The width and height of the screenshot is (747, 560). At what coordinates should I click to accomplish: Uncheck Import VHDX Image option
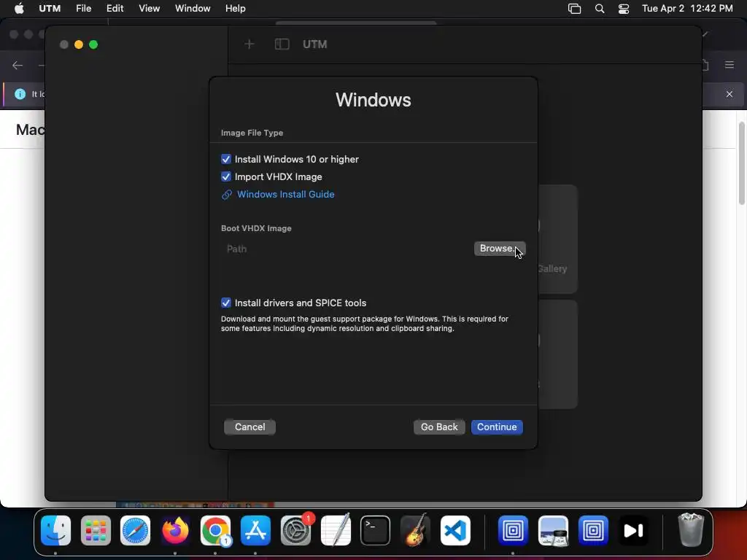[226, 176]
